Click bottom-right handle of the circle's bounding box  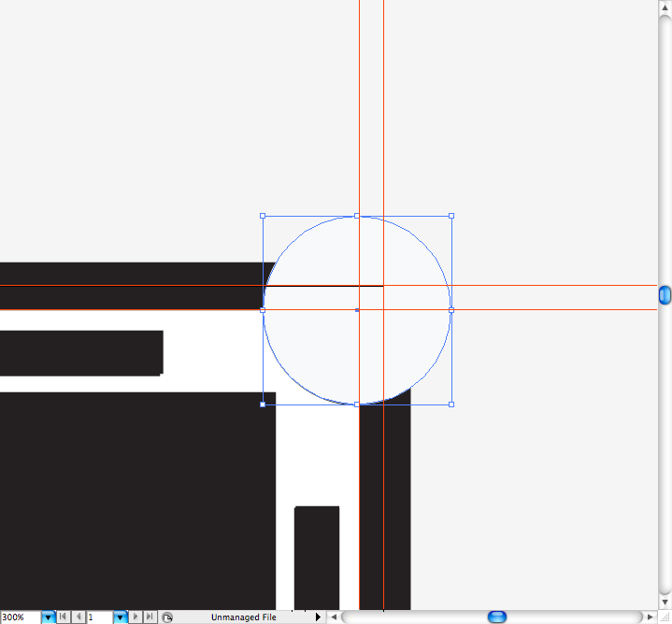pyautogui.click(x=451, y=404)
